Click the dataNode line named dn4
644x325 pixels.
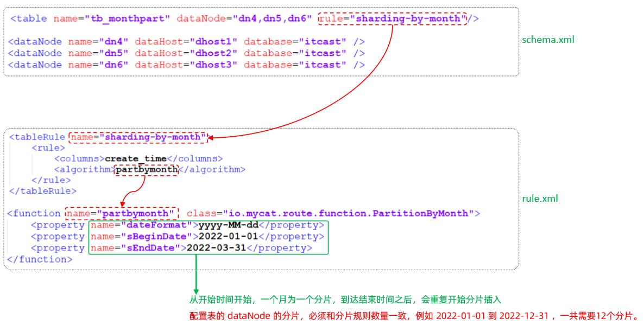186,41
